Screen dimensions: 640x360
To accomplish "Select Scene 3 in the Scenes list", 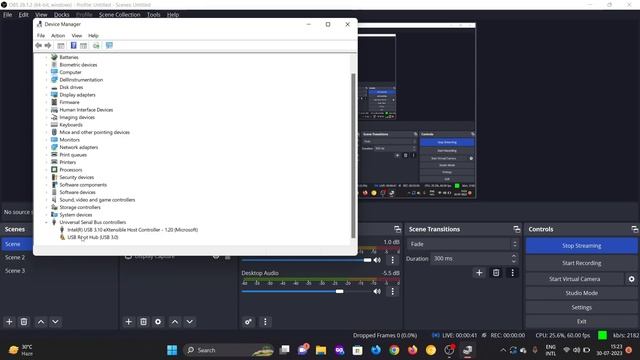I will [x=15, y=271].
